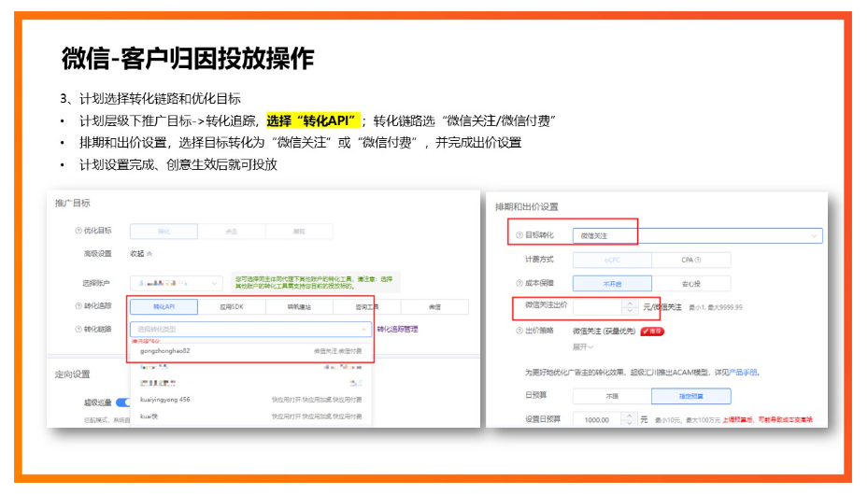Click the 微信关注出价 input field
868x494 pixels.
click(x=598, y=307)
